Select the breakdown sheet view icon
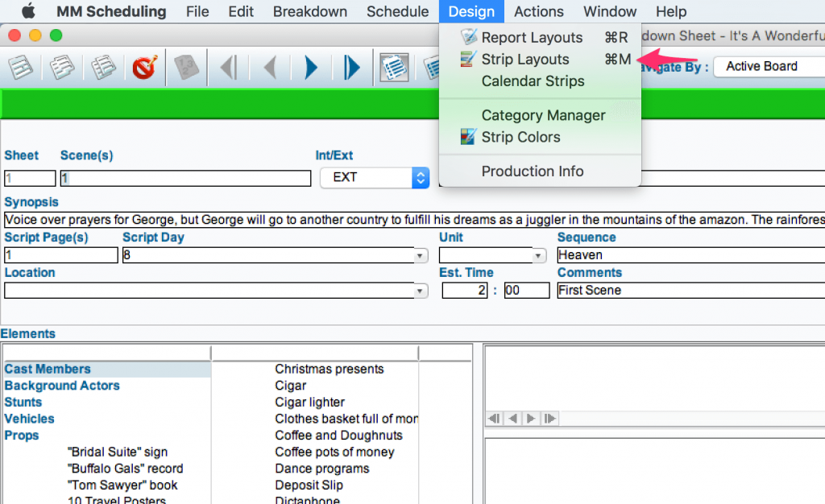825x504 pixels. [394, 68]
